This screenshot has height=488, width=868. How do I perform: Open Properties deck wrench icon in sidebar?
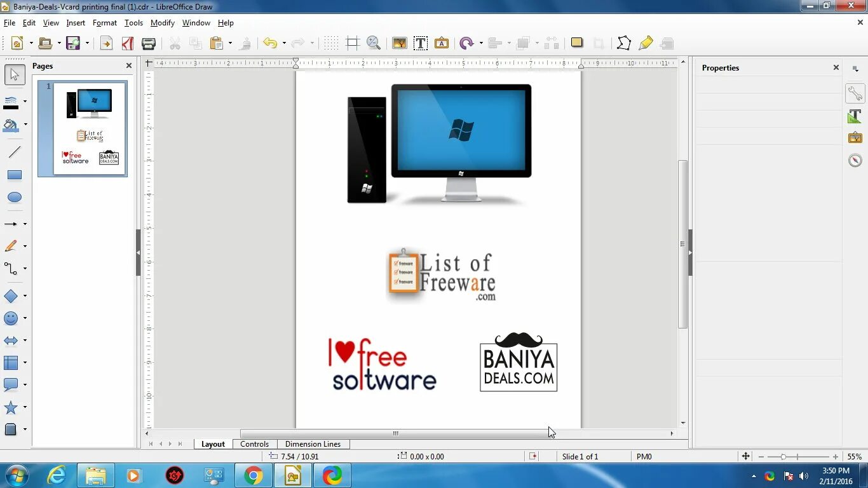(855, 93)
